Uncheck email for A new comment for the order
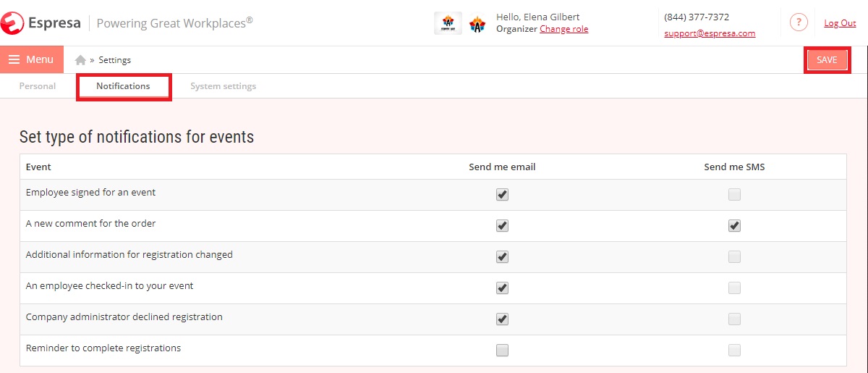The image size is (868, 373). coord(503,225)
